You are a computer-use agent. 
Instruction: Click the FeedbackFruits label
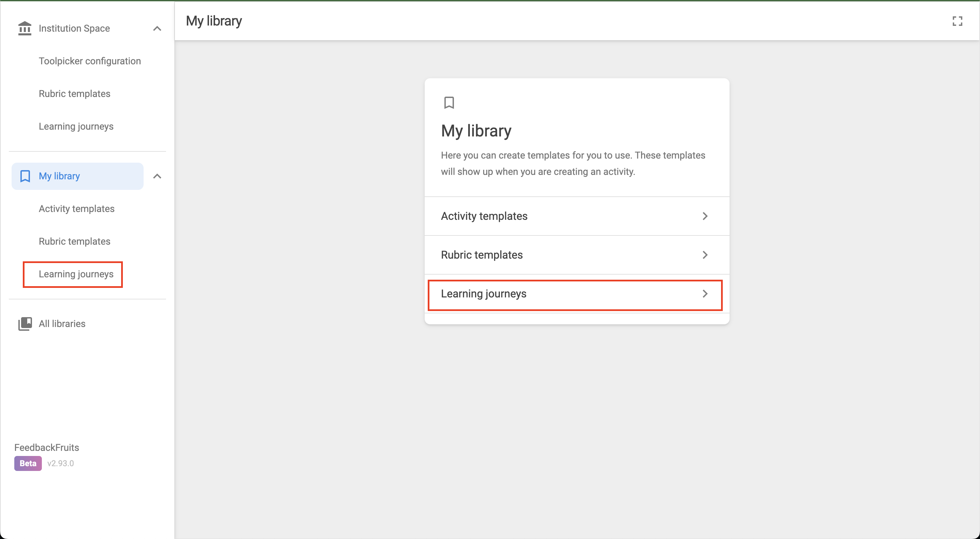[x=46, y=447]
